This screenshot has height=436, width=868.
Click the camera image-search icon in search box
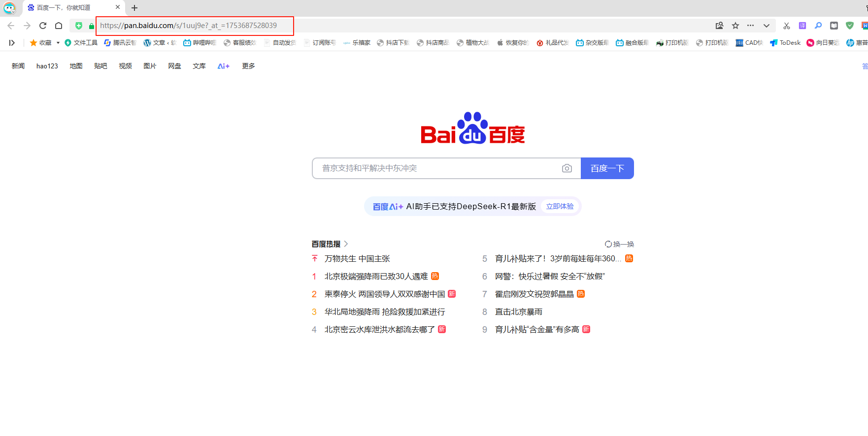[x=567, y=168]
